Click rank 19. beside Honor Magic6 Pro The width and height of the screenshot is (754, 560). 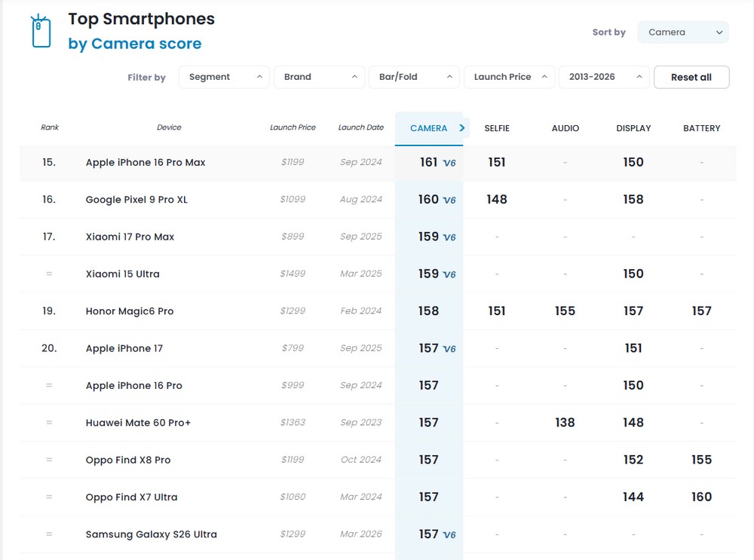(x=48, y=311)
